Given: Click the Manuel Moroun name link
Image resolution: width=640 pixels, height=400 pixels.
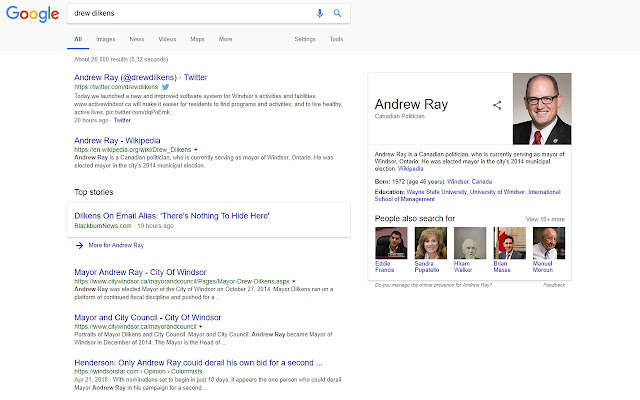Looking at the screenshot, I should coord(543,267).
